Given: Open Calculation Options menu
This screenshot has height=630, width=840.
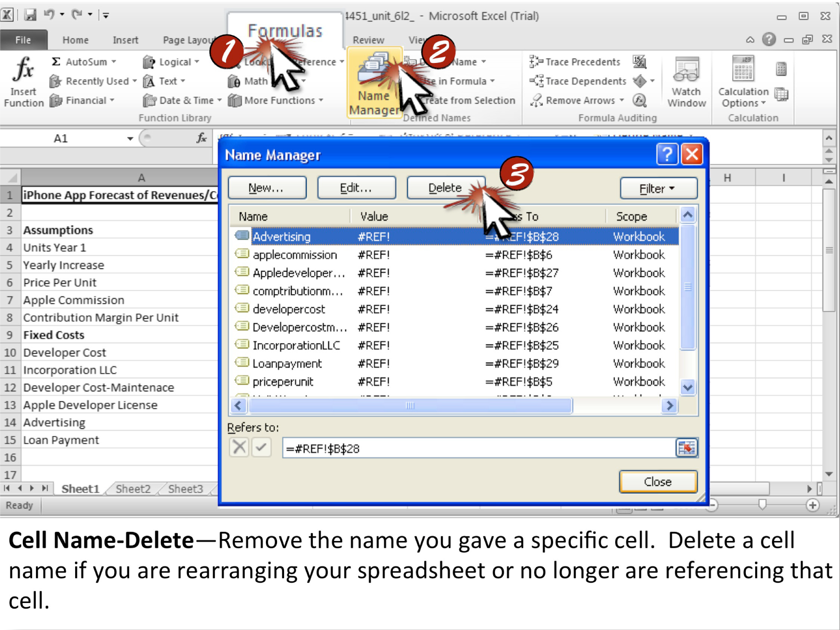Looking at the screenshot, I should click(743, 82).
